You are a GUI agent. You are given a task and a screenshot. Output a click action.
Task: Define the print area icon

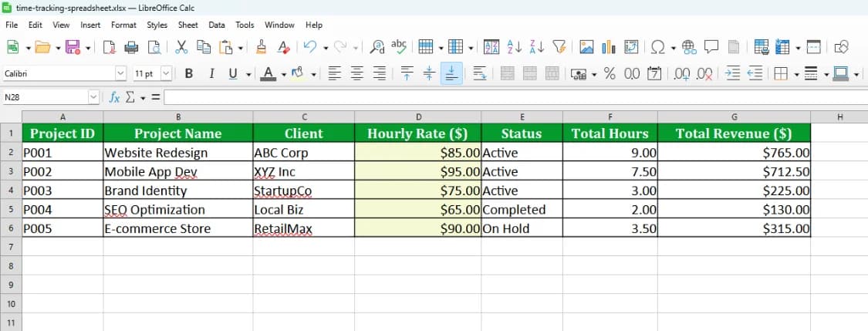(x=762, y=47)
